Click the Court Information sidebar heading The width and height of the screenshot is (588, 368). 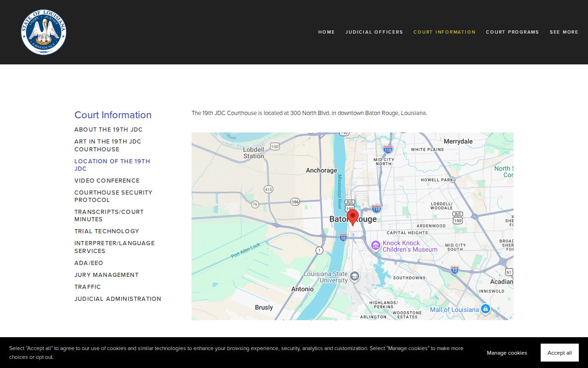click(113, 115)
